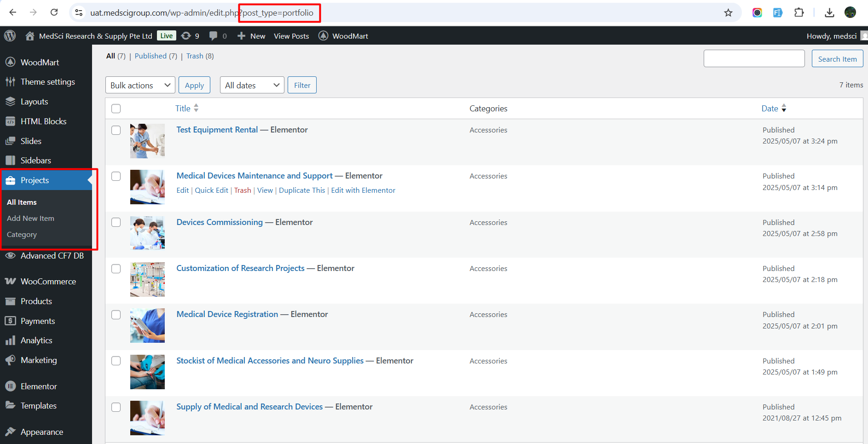Click the Projects briefcase icon
Image resolution: width=868 pixels, height=444 pixels.
click(11, 180)
